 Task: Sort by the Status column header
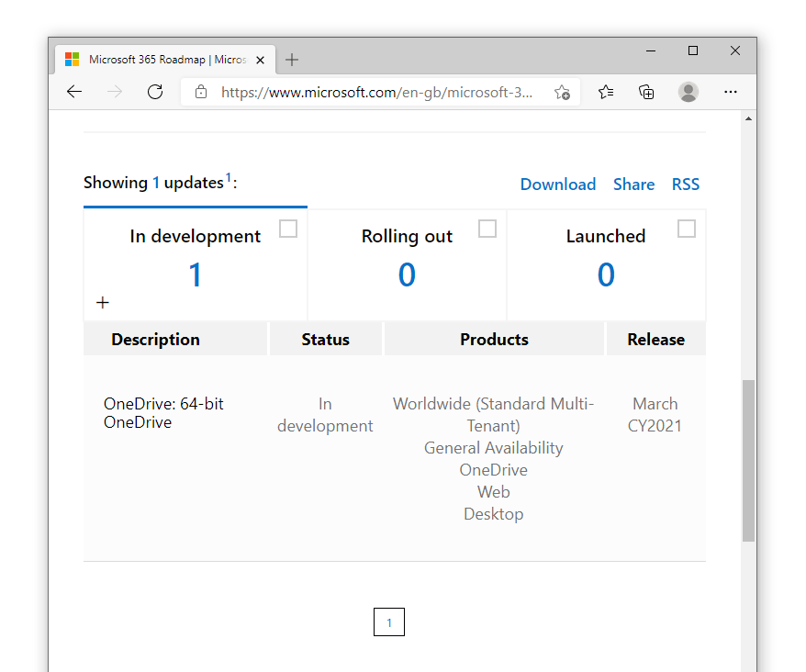[x=325, y=340]
